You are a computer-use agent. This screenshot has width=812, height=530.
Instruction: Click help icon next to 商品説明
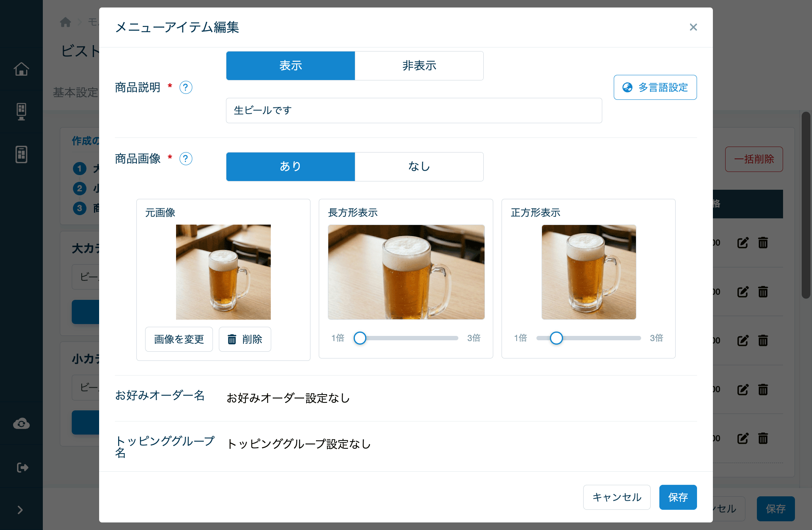pos(186,88)
